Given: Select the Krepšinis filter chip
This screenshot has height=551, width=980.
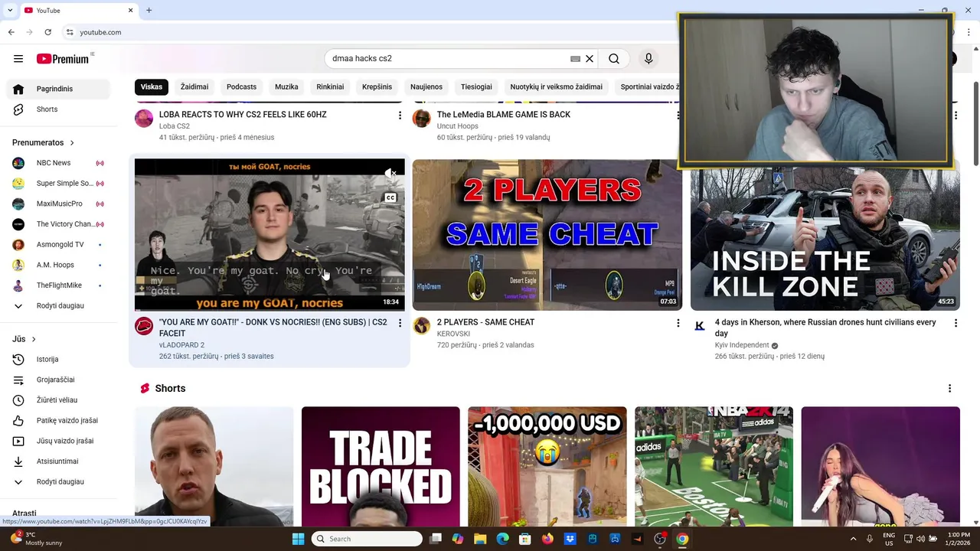Looking at the screenshot, I should 377,87.
